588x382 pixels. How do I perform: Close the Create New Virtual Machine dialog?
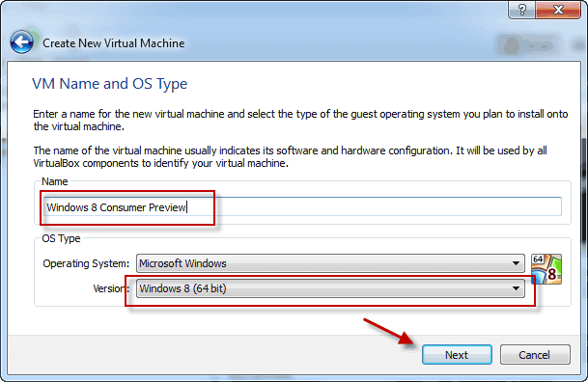click(x=558, y=10)
